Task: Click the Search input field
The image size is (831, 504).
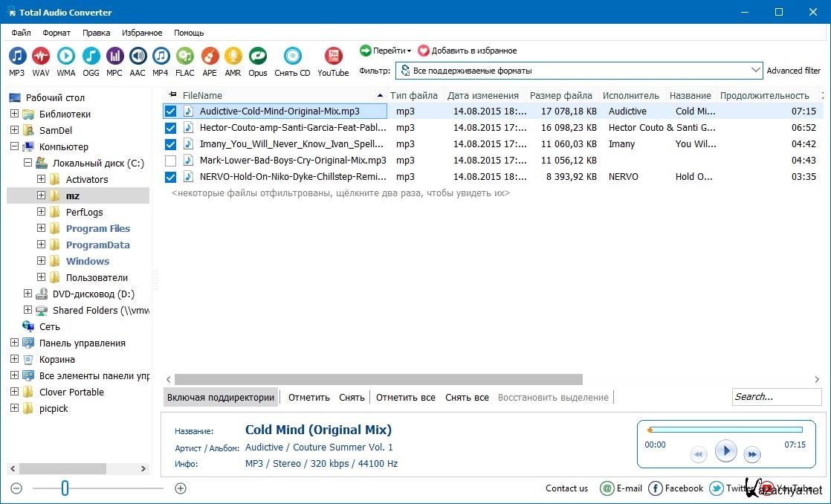Action: 775,397
